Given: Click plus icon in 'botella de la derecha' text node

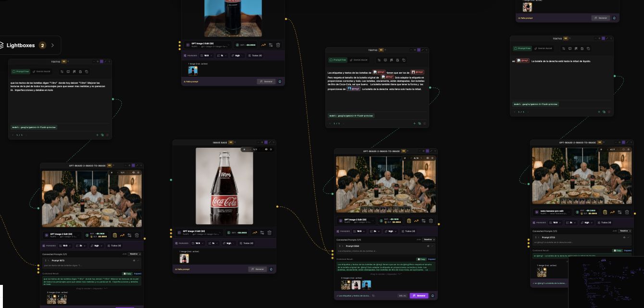Looking at the screenshot, I should [x=599, y=112].
